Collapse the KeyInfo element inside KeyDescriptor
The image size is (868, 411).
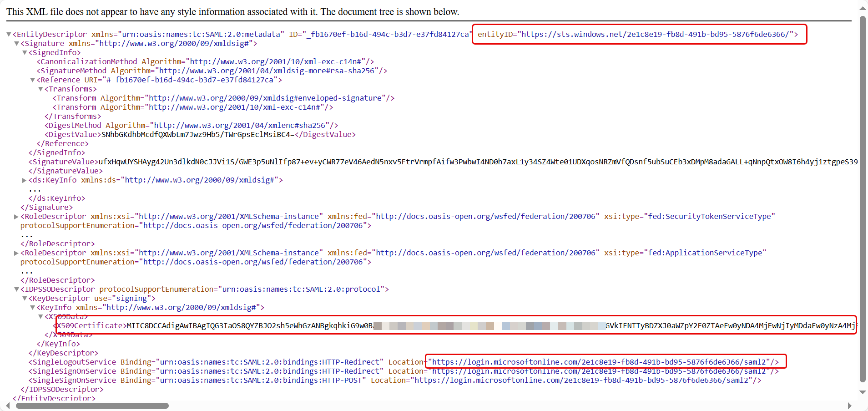click(32, 307)
